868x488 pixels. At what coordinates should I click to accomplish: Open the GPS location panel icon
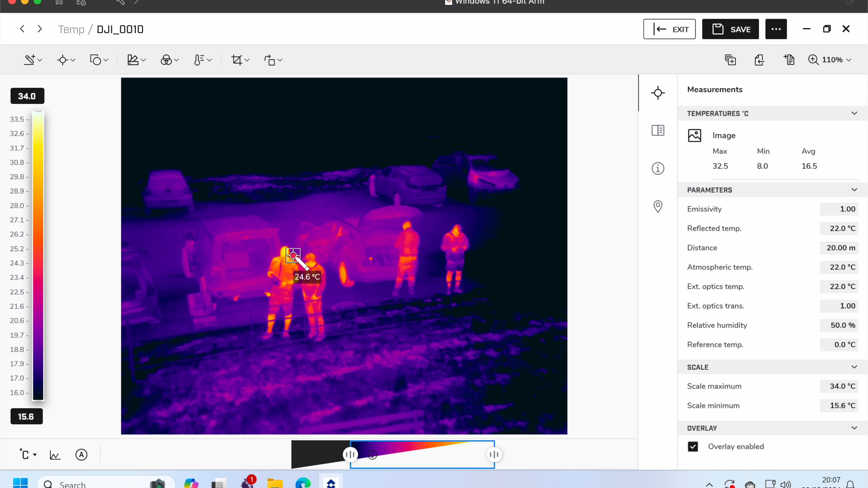pos(658,206)
